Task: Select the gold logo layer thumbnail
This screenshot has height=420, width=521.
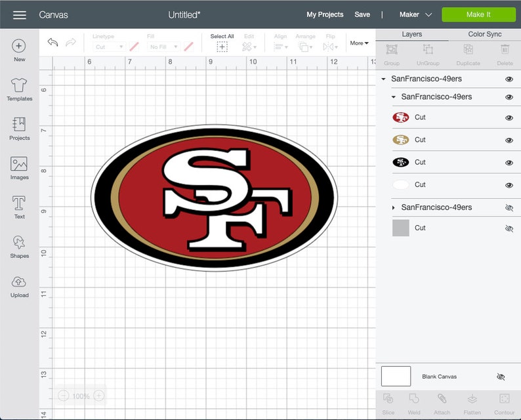Action: pos(401,140)
